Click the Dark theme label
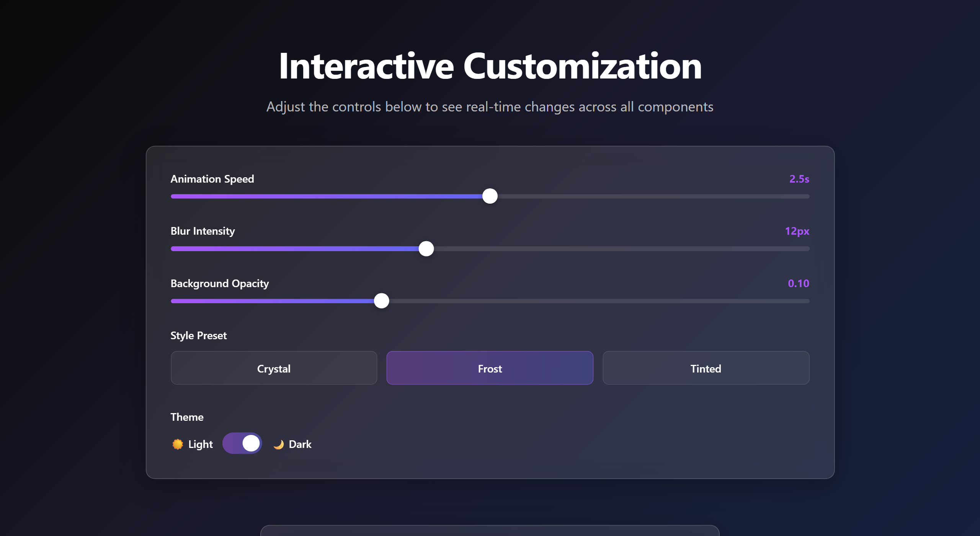The width and height of the screenshot is (980, 536). (300, 444)
